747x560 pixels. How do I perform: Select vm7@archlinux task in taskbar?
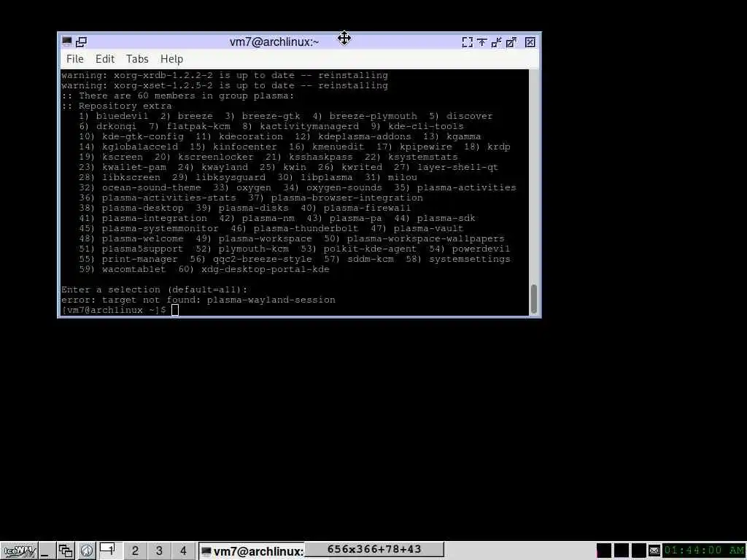[x=252, y=551]
